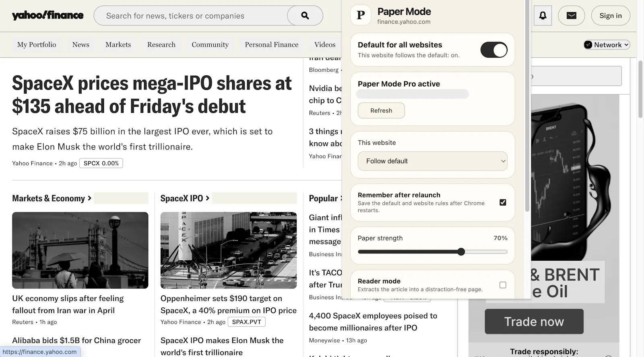This screenshot has height=357, width=644.
Task: Click the page vertical scrollbar
Action: (640, 89)
